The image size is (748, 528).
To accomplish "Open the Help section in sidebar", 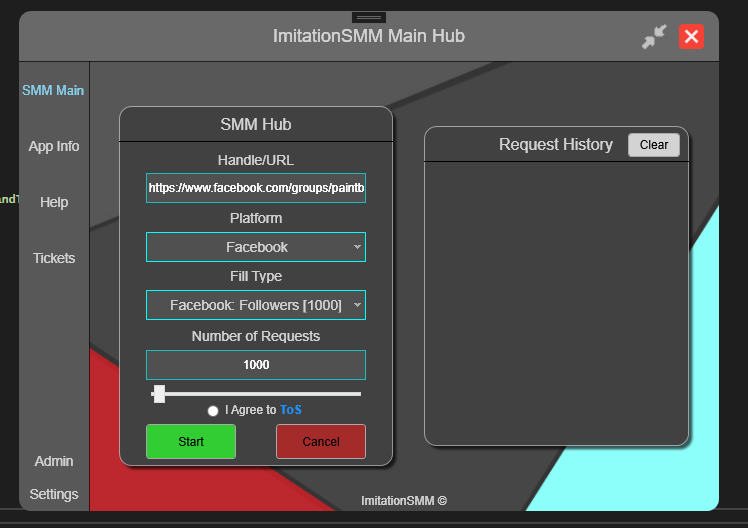I will click(54, 202).
